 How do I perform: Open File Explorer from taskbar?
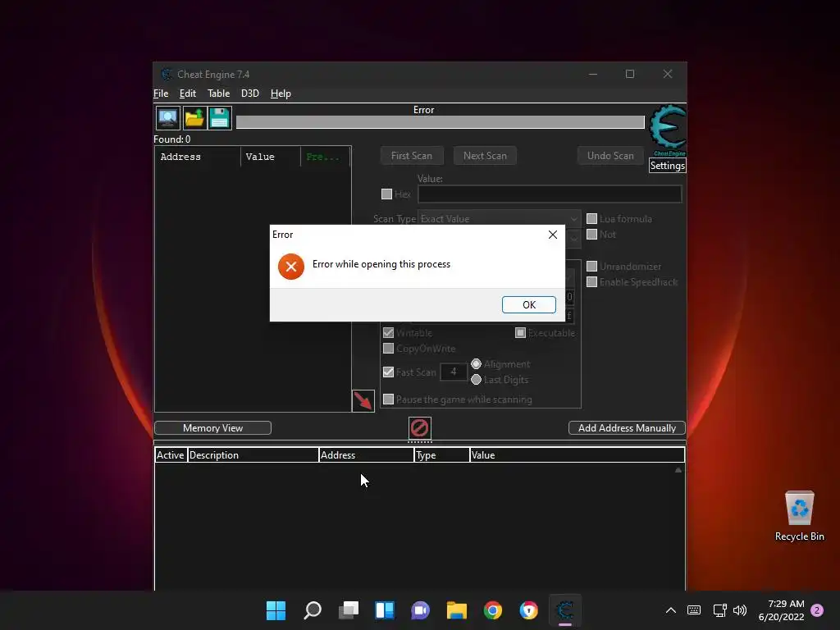457,610
